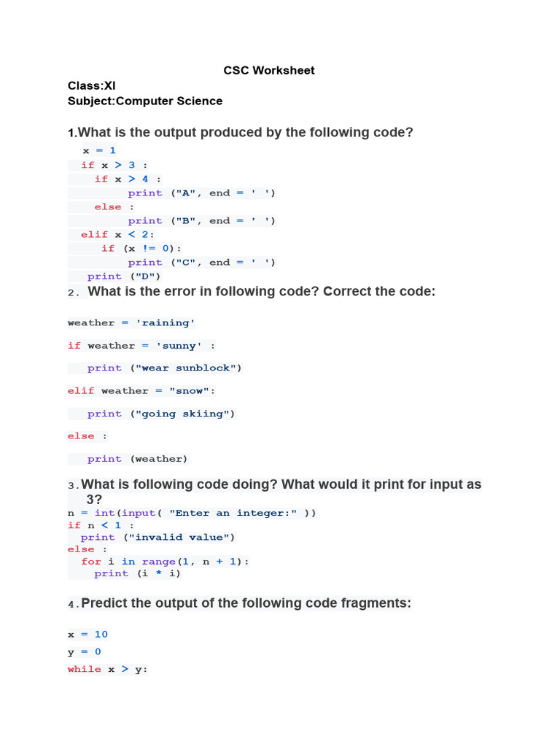The width and height of the screenshot is (560, 747).
Task: Click the "Enter an integer:" input line
Action: coord(192,513)
